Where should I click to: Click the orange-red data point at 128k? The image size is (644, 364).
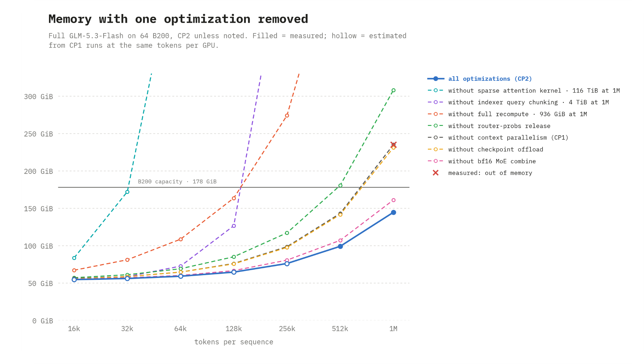[234, 198]
